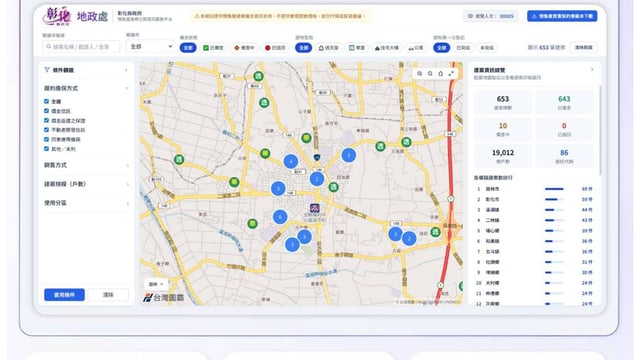
Task: Expand the map to fullscreen with arrows icon
Action: click(451, 73)
